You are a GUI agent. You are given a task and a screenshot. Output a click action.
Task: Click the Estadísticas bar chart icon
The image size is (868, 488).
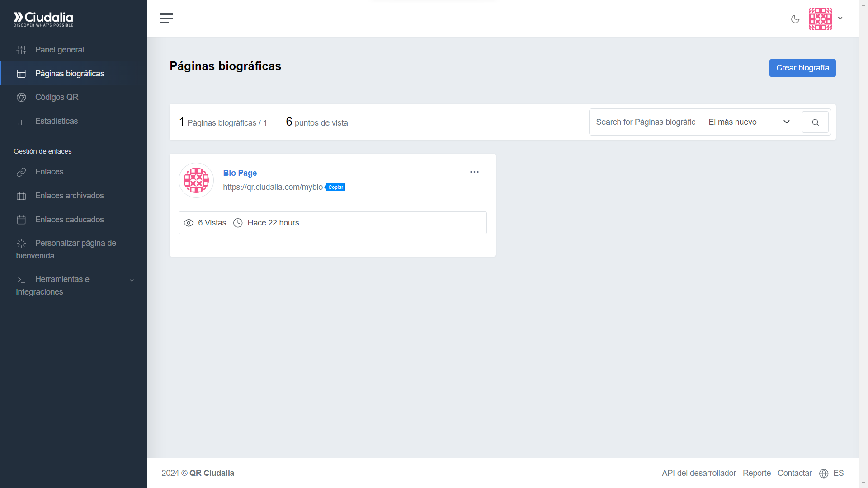[21, 121]
